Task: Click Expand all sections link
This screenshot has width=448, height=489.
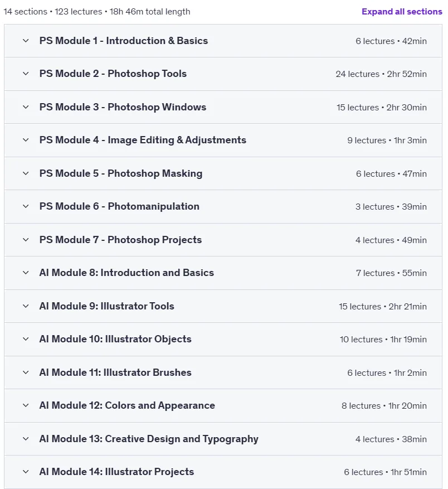Action: pyautogui.click(x=402, y=12)
